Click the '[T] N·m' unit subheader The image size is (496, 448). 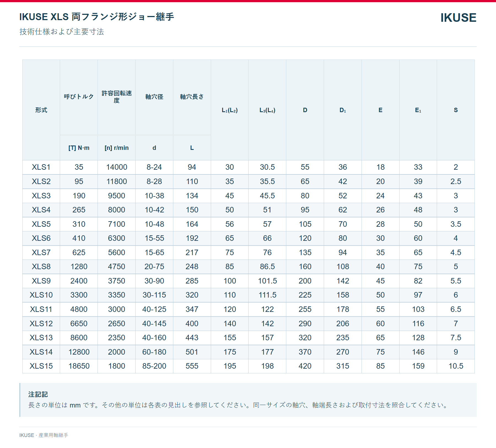pos(79,148)
